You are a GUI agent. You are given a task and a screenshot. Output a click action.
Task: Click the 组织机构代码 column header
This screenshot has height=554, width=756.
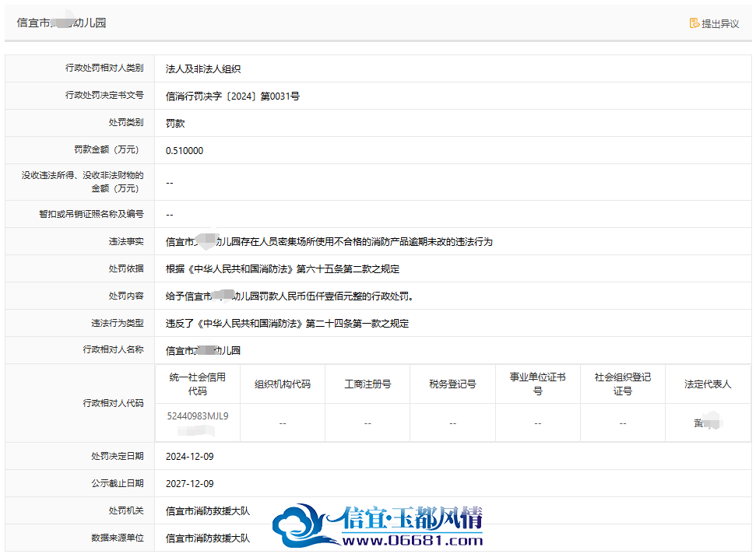pos(283,384)
